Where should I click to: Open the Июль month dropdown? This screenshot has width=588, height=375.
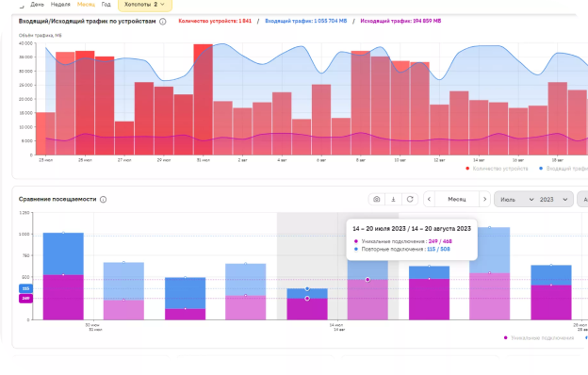pyautogui.click(x=516, y=200)
